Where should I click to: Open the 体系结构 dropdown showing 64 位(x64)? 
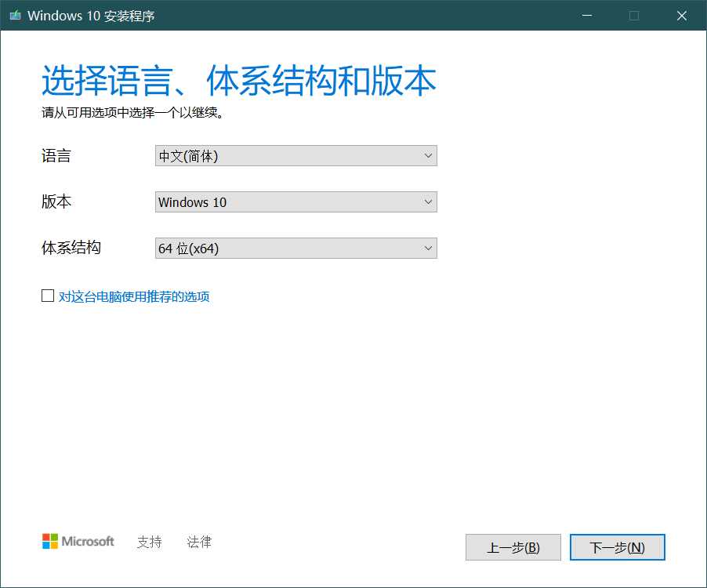click(x=295, y=248)
